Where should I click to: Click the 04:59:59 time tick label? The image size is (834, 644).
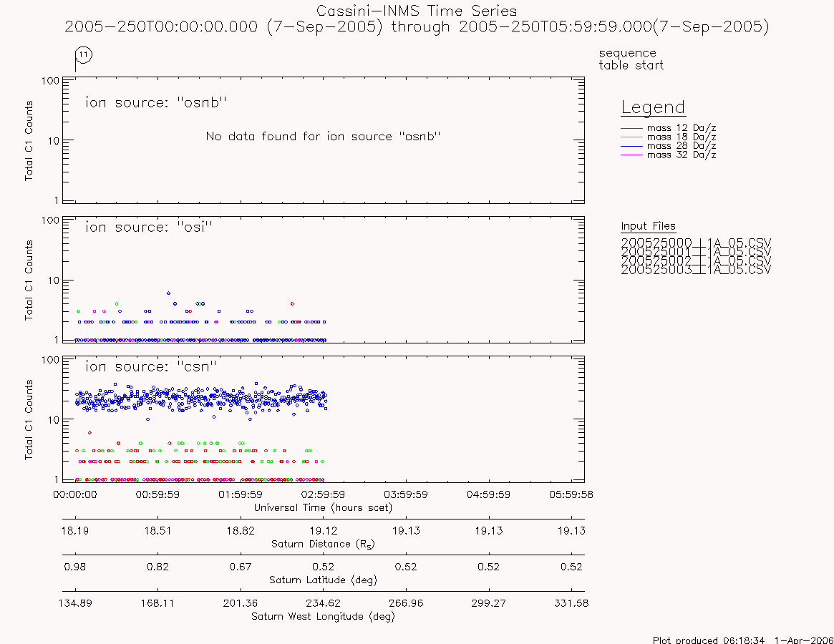pyautogui.click(x=488, y=494)
